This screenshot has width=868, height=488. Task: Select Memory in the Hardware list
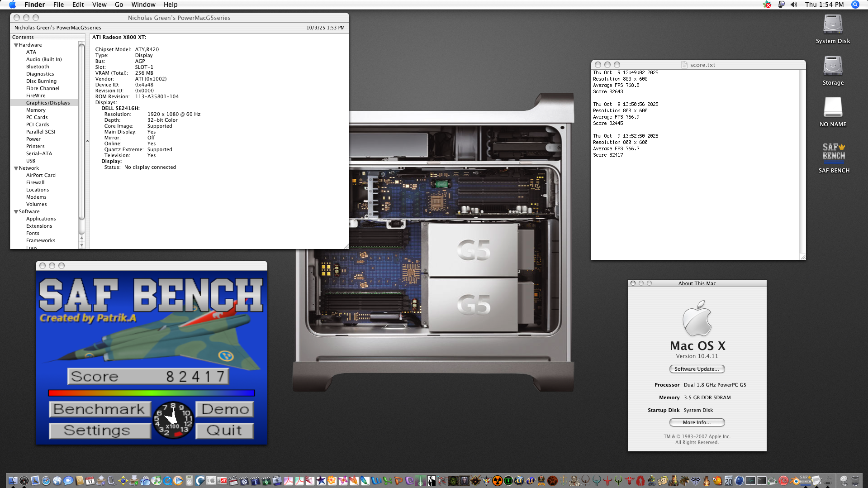(36, 110)
